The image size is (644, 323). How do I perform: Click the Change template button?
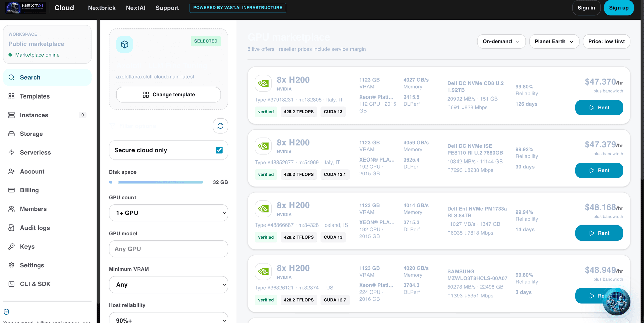[168, 95]
